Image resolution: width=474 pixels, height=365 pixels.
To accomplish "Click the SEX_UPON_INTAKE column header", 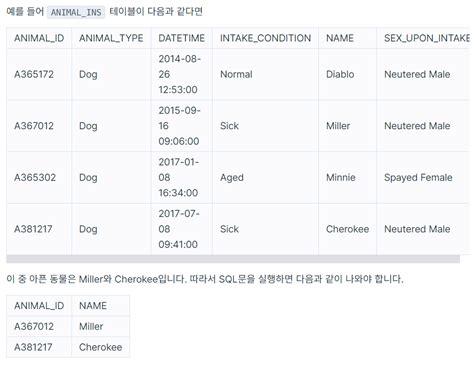I will point(425,38).
